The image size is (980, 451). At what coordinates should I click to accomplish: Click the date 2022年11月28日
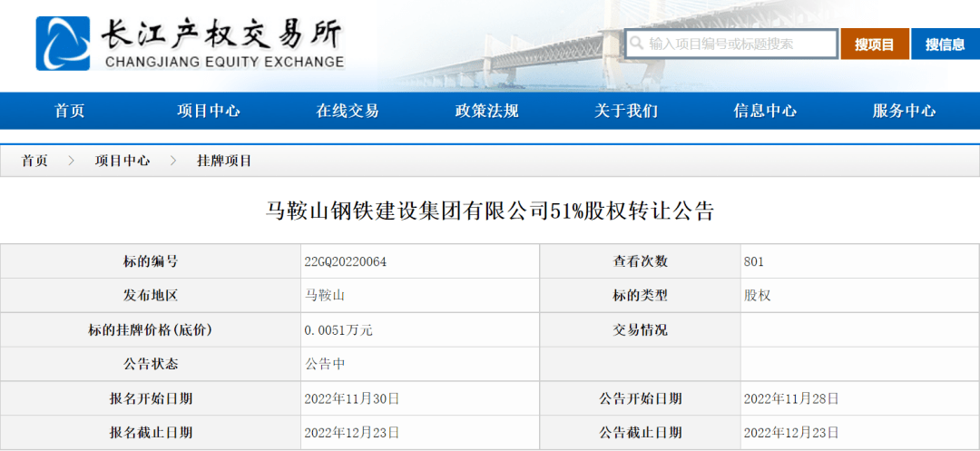tap(791, 397)
